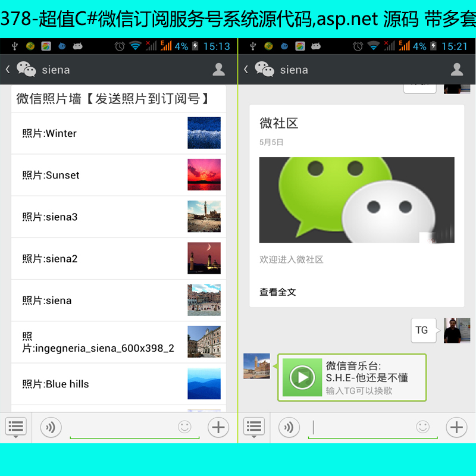Open 照片:siena2 entry

coord(118,259)
